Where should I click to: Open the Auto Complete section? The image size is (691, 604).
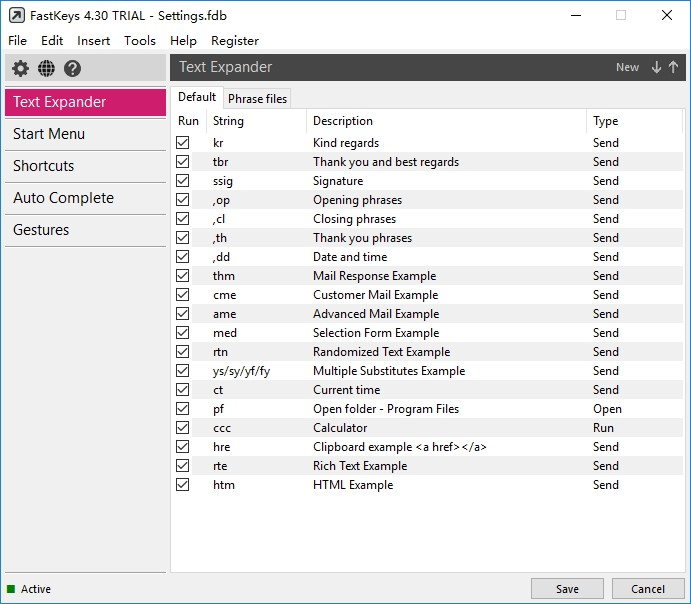pyautogui.click(x=85, y=198)
